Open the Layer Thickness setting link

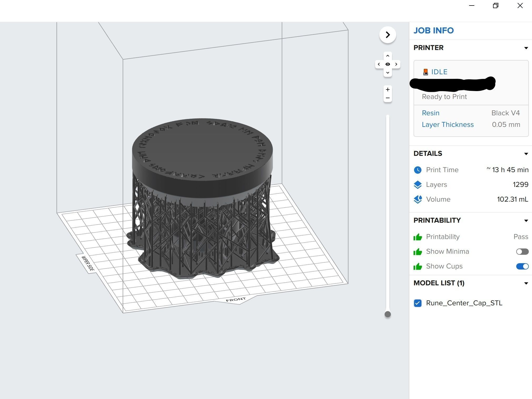point(448,124)
